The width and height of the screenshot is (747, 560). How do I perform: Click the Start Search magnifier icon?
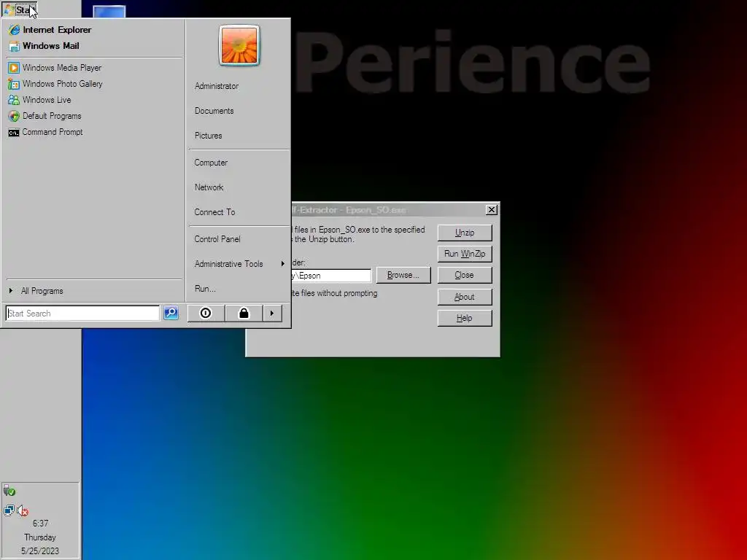[x=171, y=313]
